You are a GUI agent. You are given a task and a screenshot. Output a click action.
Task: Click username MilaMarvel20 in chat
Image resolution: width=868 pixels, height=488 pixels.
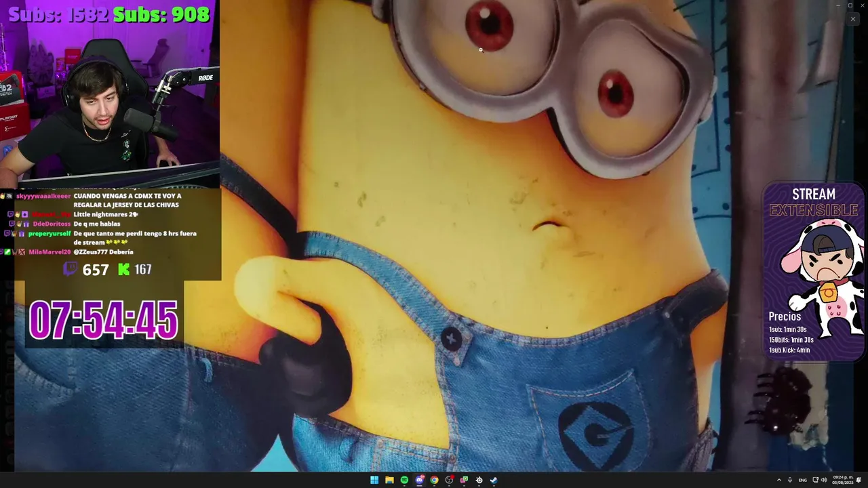pos(50,252)
